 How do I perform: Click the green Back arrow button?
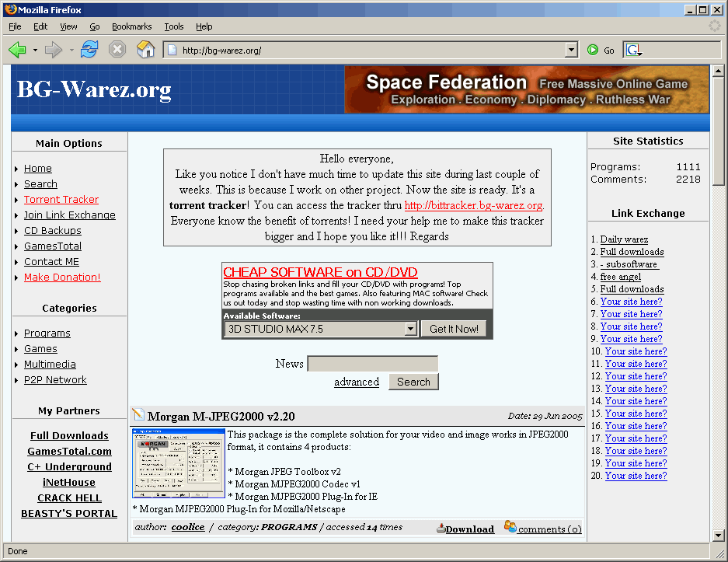(17, 50)
